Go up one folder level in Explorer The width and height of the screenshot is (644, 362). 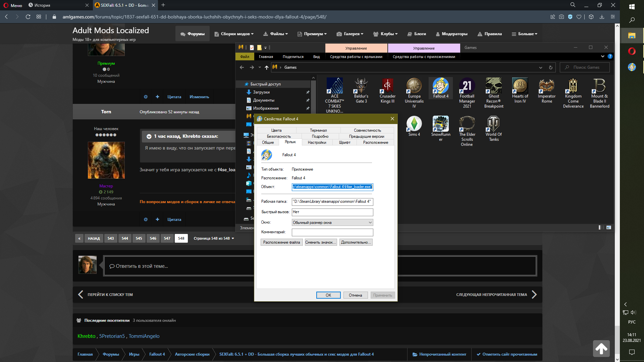[267, 67]
